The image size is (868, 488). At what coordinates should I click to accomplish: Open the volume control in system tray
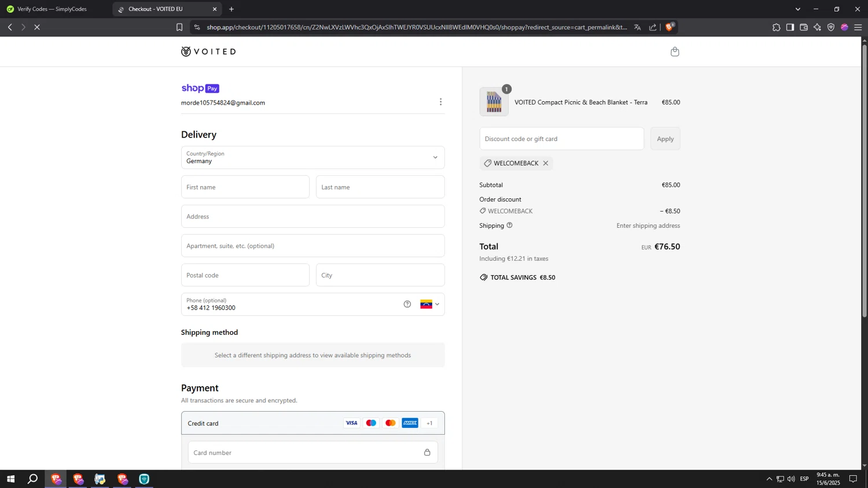point(791,479)
